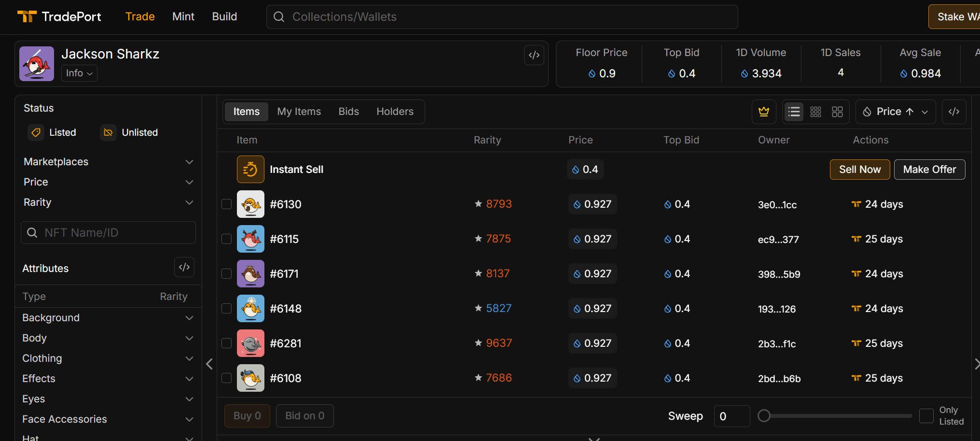Screen dimensions: 980x441
Task: Collapse the left filter sidebar arrow
Action: pyautogui.click(x=209, y=364)
